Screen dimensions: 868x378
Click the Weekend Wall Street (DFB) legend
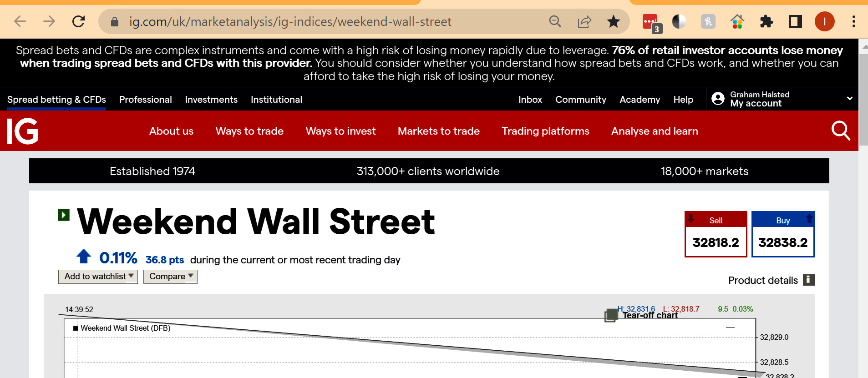coord(122,328)
